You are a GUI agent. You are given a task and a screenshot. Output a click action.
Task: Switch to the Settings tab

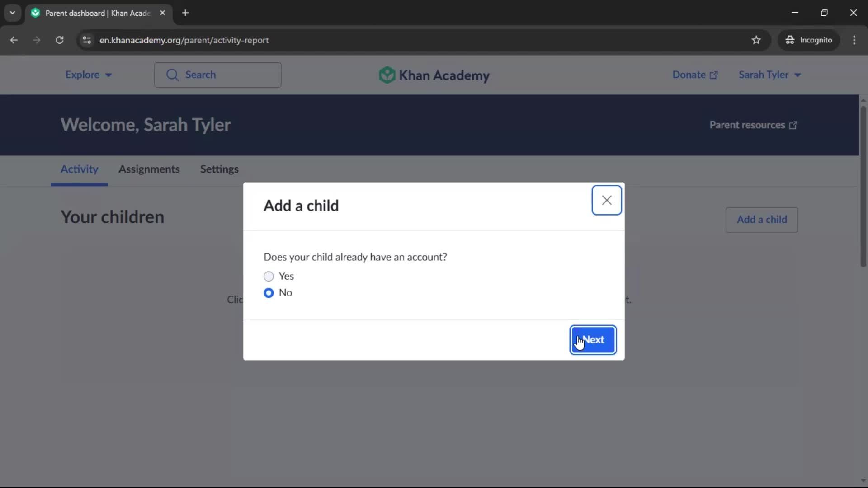[219, 169]
